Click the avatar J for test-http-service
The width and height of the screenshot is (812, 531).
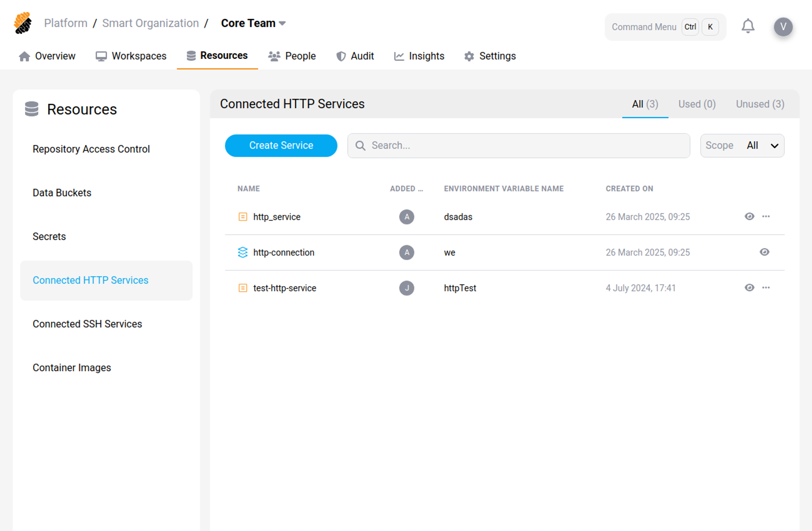tap(406, 288)
